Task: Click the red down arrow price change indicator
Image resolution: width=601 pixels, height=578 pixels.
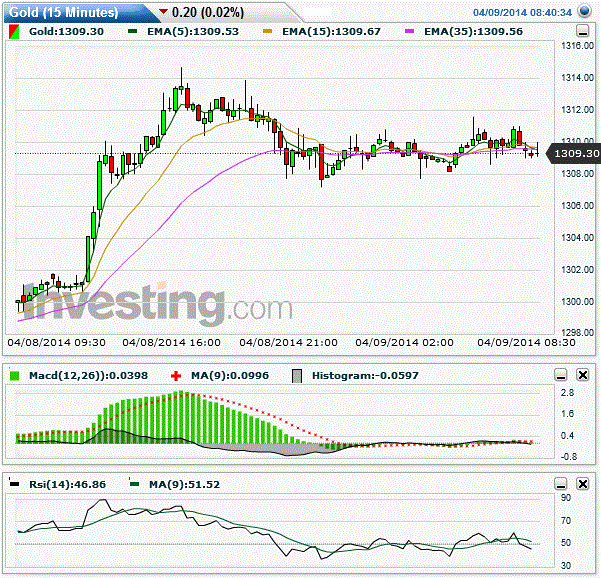Action: click(x=164, y=11)
